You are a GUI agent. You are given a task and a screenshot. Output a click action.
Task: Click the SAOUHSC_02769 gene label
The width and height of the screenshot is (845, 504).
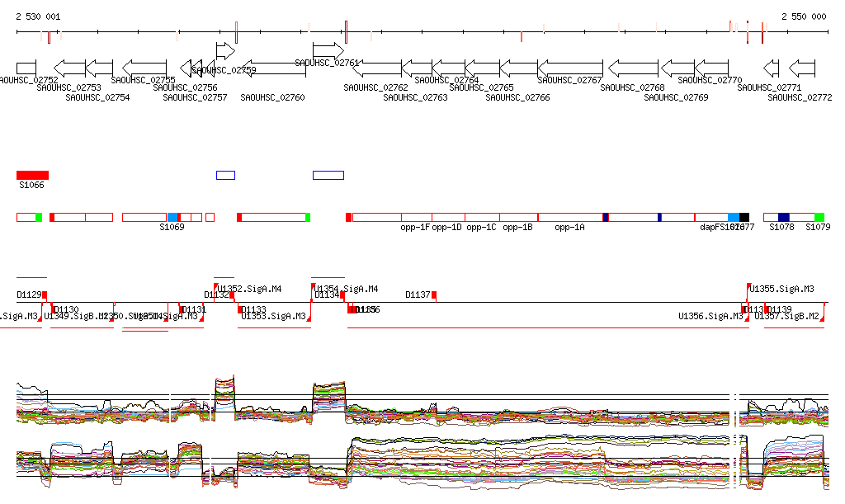tap(677, 97)
